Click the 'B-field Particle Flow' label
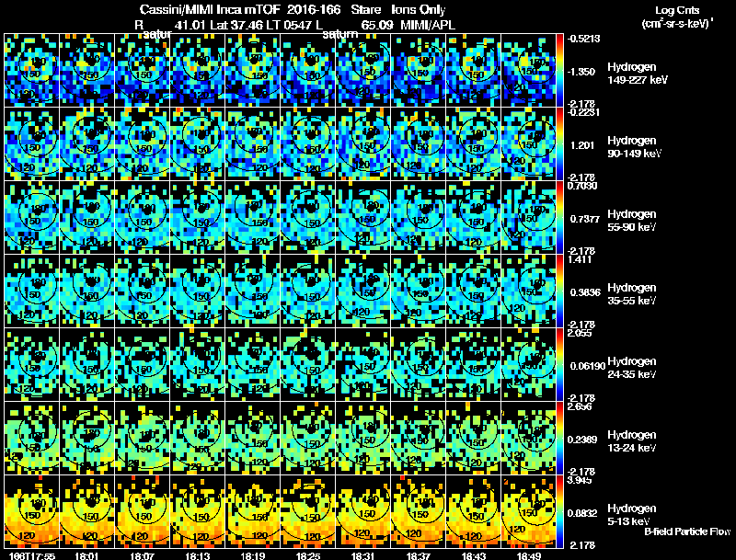Viewport: 736px width, 560px height. (x=687, y=531)
